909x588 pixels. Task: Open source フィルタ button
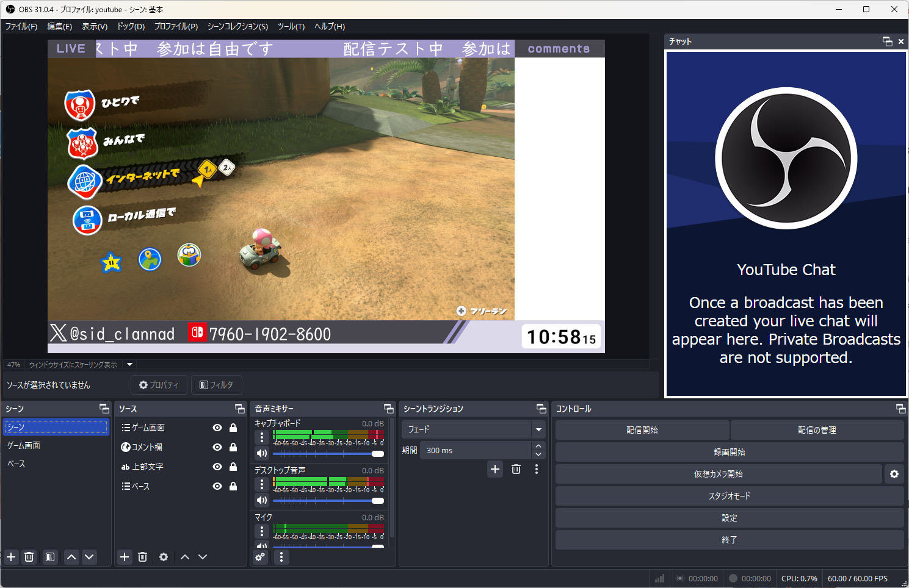coord(217,385)
